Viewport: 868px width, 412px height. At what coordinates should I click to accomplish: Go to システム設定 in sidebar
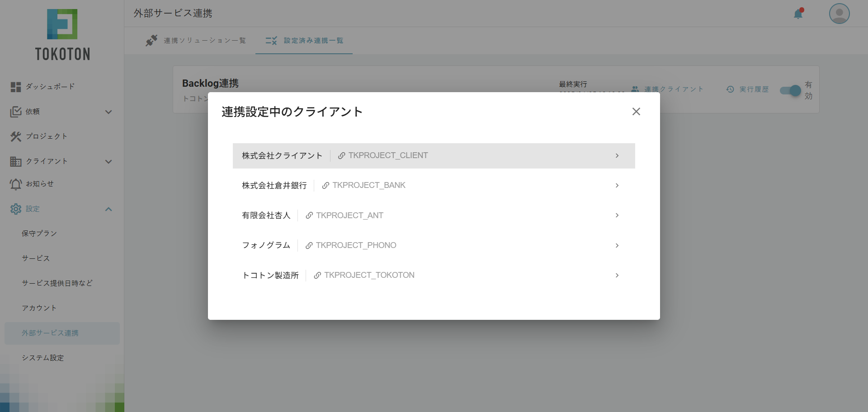[x=43, y=358]
